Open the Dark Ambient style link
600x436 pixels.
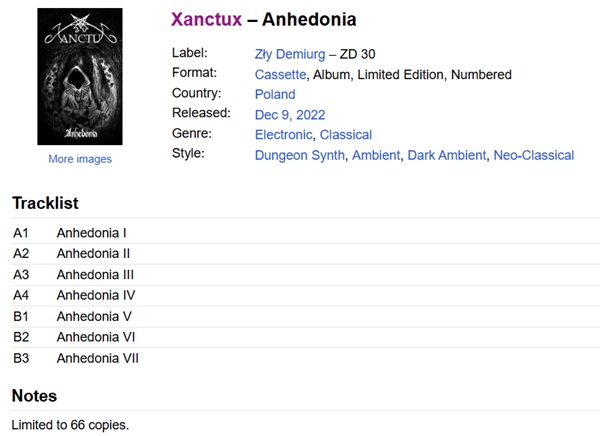447,155
